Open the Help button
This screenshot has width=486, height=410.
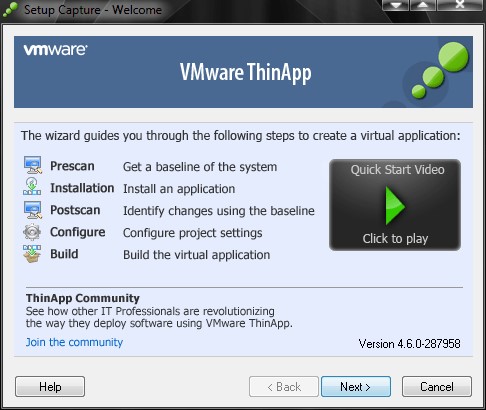[50, 387]
